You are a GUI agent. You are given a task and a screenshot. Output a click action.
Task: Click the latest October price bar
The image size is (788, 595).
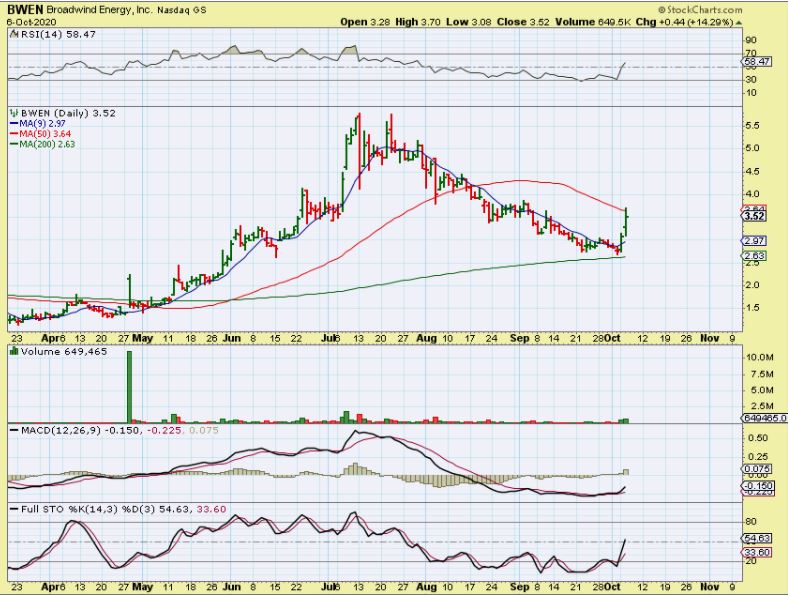click(627, 221)
